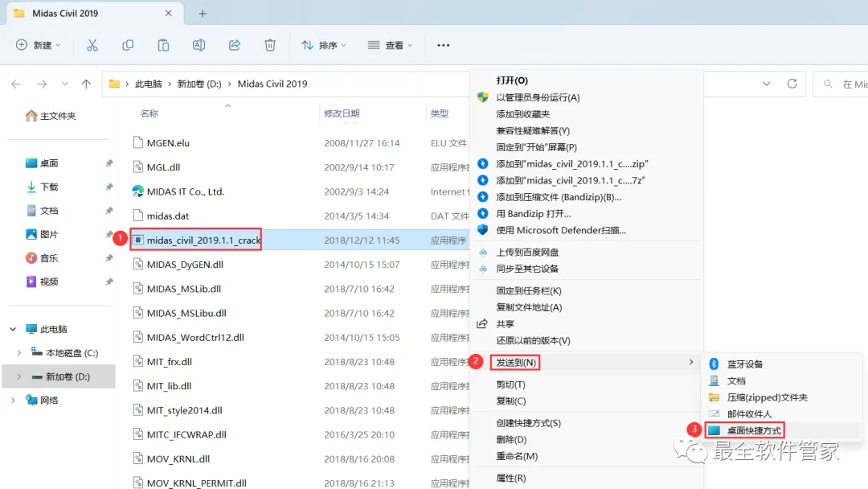Click the Paste clipboard icon
868x489 pixels.
coord(163,45)
